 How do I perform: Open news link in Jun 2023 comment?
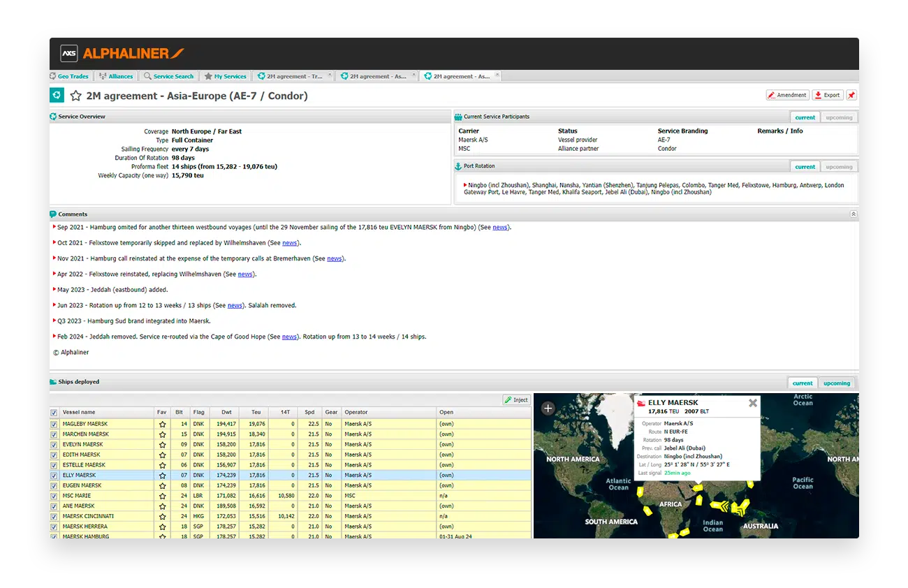tap(235, 305)
